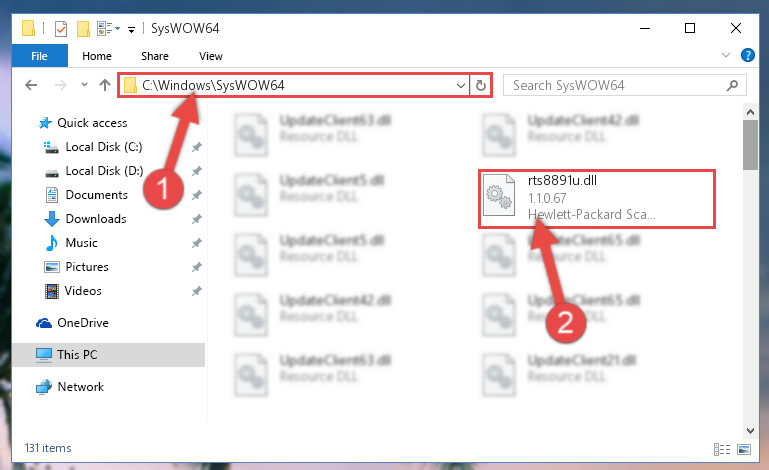Click the search magnifier icon

[732, 85]
